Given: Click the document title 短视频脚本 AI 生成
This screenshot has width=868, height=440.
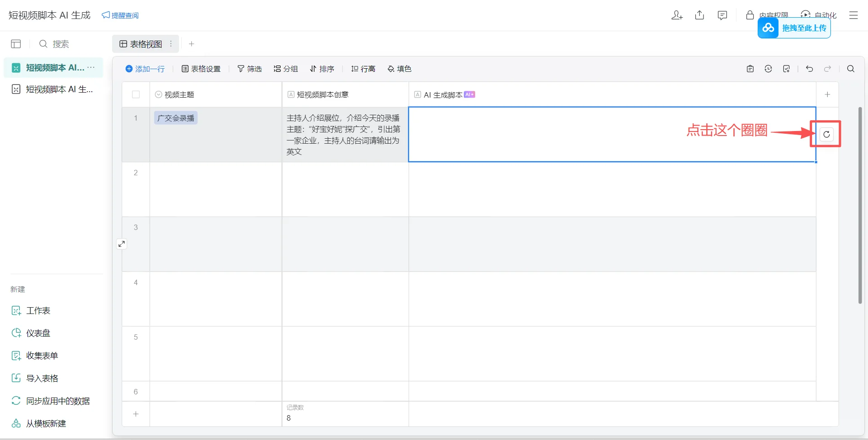Looking at the screenshot, I should click(49, 15).
